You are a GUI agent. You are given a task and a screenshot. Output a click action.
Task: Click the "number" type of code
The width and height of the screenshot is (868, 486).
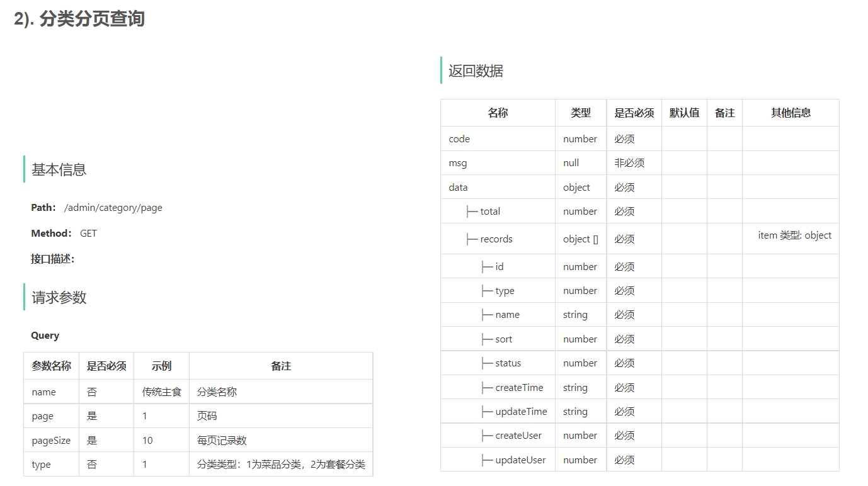580,139
